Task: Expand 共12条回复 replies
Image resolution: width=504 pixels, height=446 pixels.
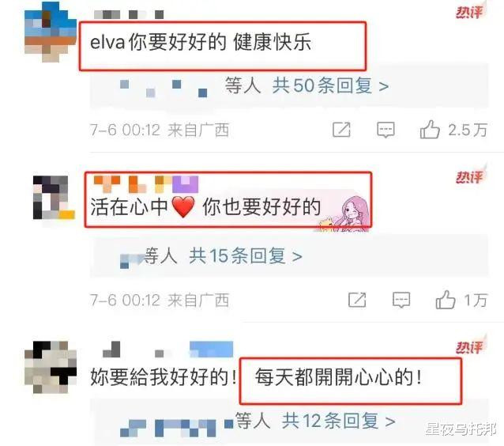Action: pos(338,421)
